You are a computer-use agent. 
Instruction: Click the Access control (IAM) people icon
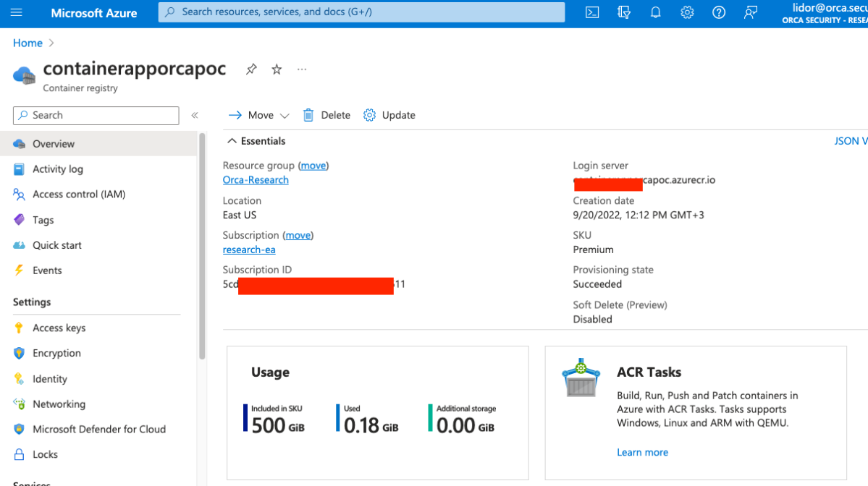[x=19, y=194]
